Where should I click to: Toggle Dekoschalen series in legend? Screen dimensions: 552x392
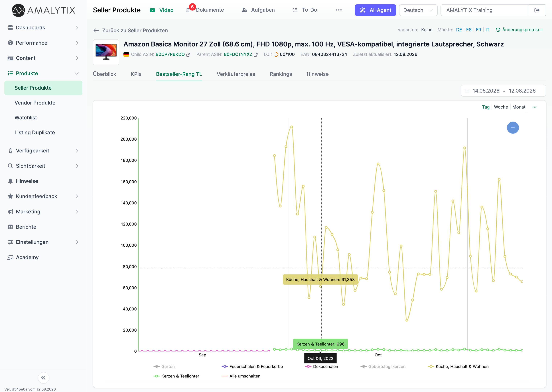(322, 366)
